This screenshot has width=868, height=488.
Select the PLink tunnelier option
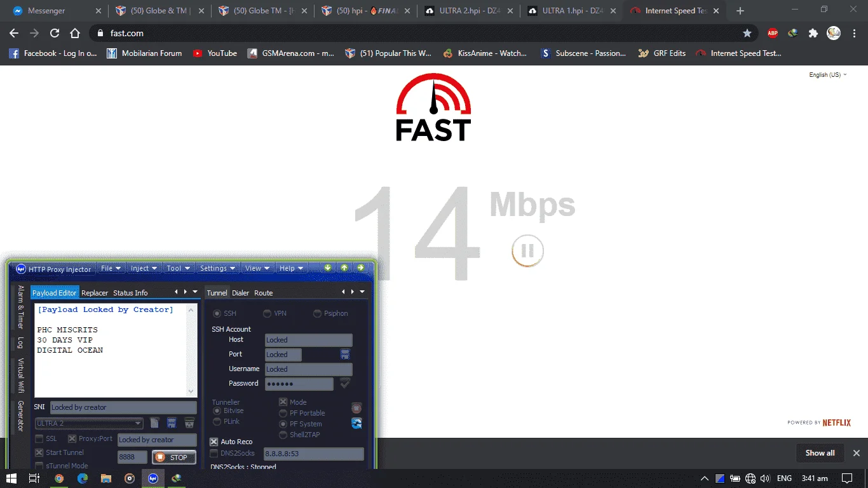point(217,421)
